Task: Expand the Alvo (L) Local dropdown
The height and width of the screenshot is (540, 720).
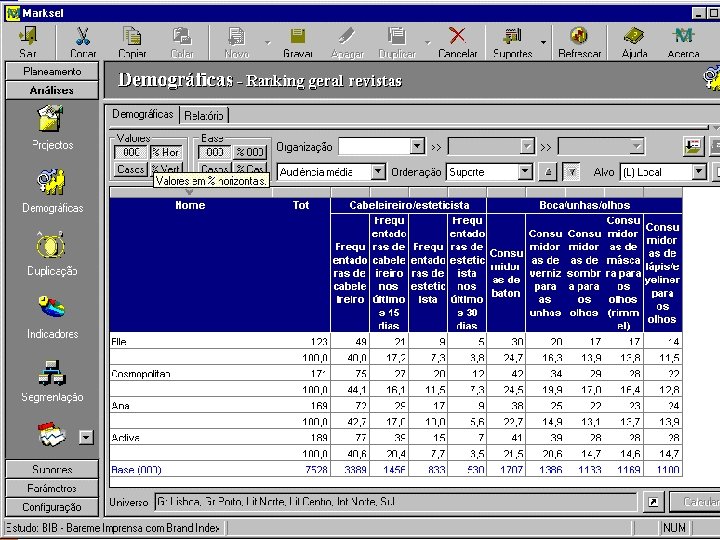Action: coord(699,172)
